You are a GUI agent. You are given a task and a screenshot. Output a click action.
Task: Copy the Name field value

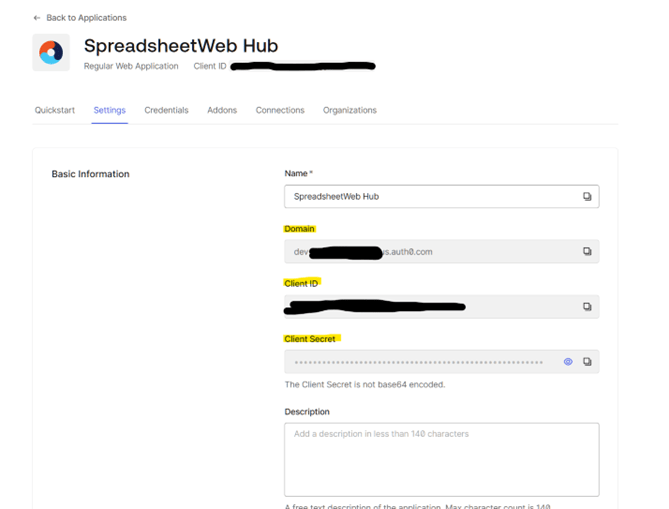[x=587, y=197]
